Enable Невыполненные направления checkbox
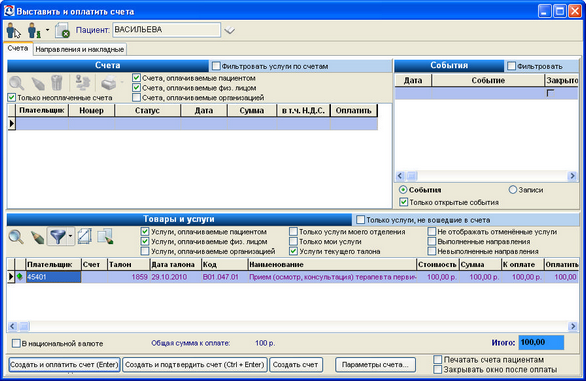 coord(432,251)
